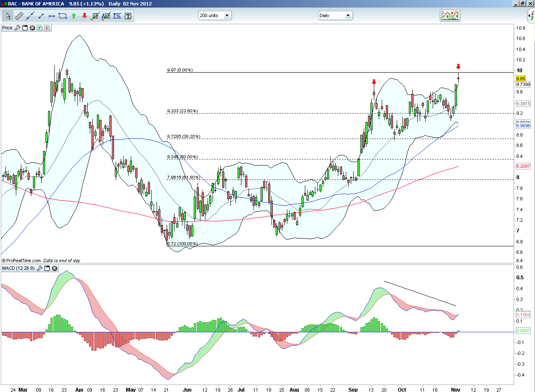Viewport: 535px width, 392px height.
Task: Select the text annotation tool
Action: click(128, 16)
